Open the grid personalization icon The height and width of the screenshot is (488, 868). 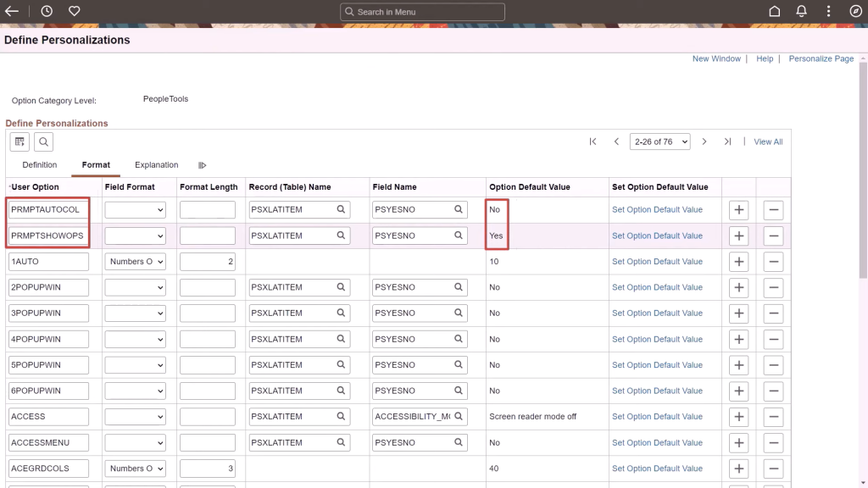pyautogui.click(x=19, y=141)
